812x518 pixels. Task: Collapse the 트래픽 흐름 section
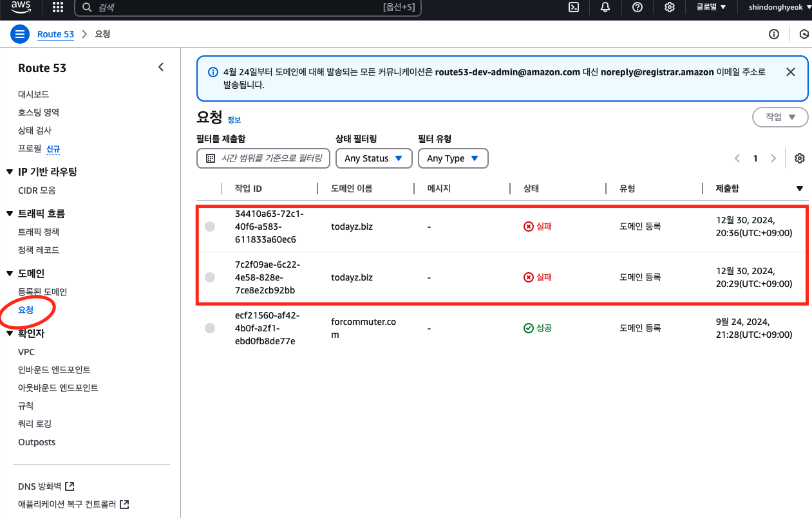tap(10, 214)
